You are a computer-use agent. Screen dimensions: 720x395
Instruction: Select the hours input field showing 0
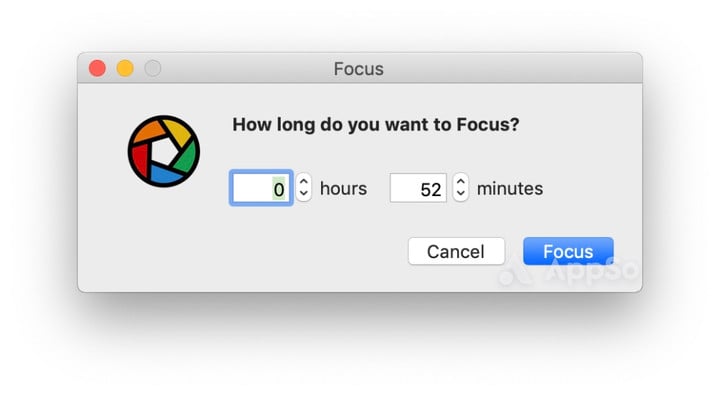tap(261, 188)
